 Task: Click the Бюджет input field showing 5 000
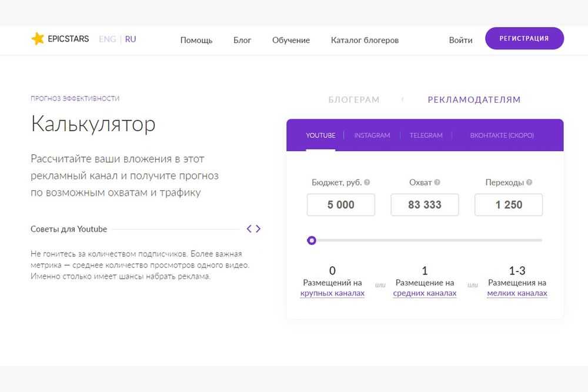point(341,205)
